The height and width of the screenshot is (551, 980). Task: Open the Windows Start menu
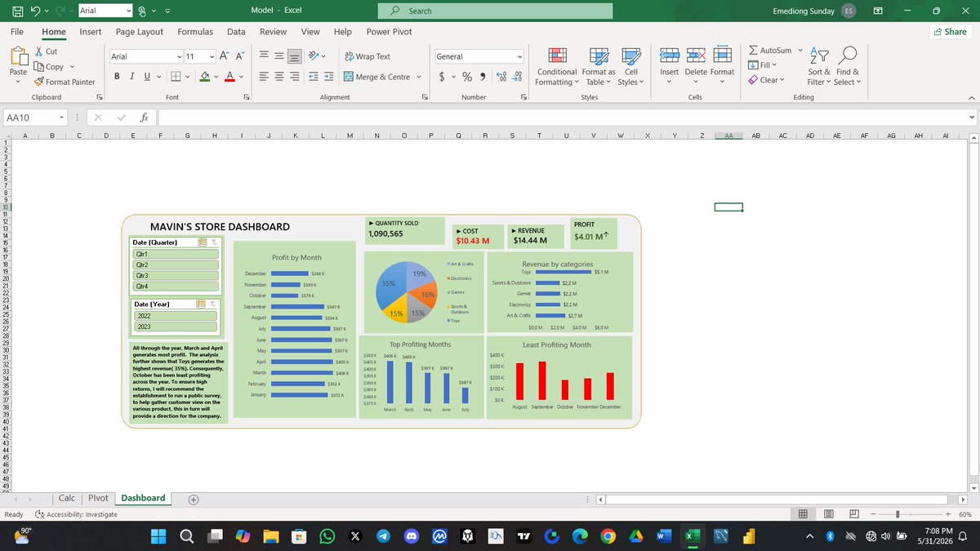click(158, 536)
